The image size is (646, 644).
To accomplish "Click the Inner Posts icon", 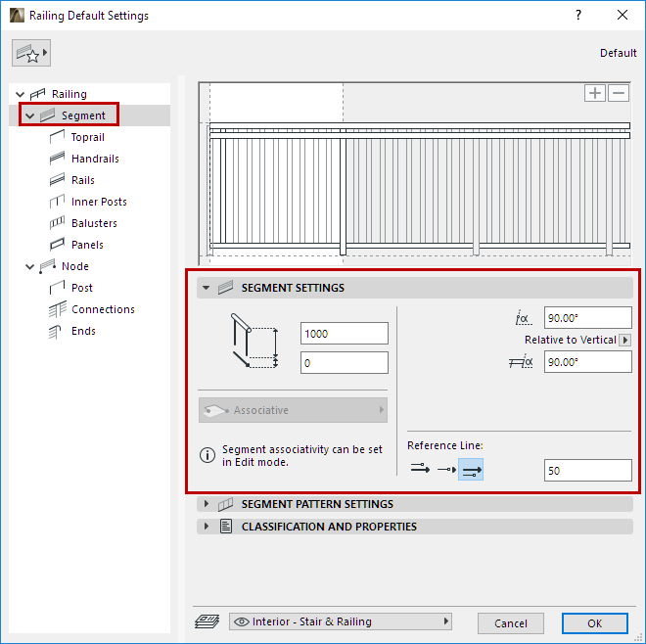I will pos(57,202).
